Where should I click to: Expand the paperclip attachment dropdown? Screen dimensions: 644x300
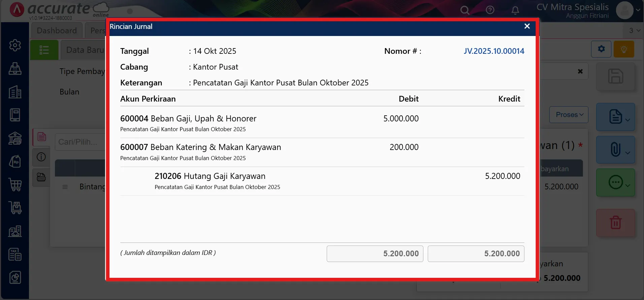(x=615, y=150)
